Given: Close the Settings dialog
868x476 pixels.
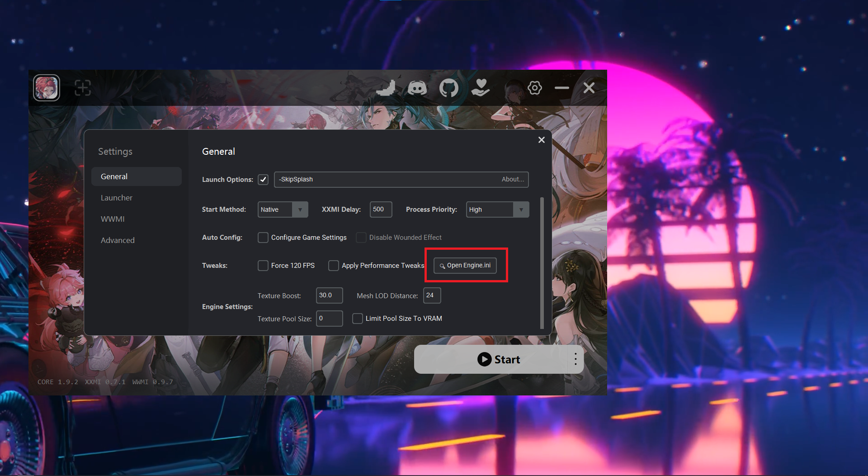Looking at the screenshot, I should pos(542,140).
